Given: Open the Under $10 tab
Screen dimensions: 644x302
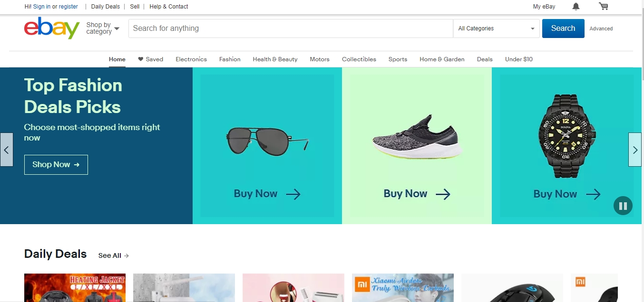Looking at the screenshot, I should click(518, 59).
